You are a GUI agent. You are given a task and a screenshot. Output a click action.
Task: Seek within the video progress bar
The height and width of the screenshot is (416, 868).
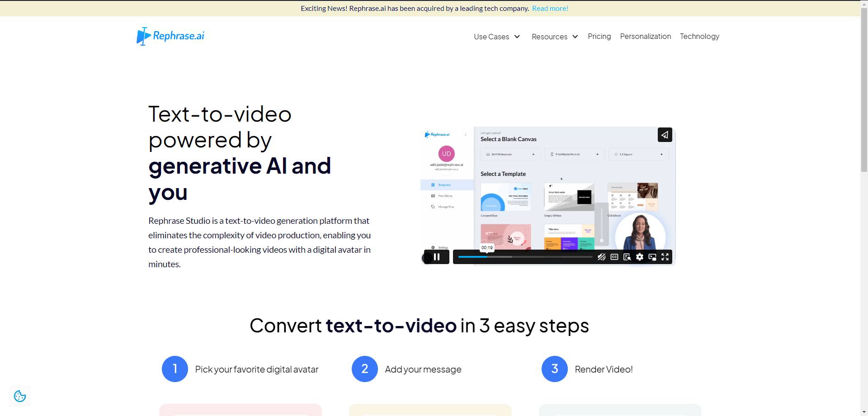[x=525, y=257]
